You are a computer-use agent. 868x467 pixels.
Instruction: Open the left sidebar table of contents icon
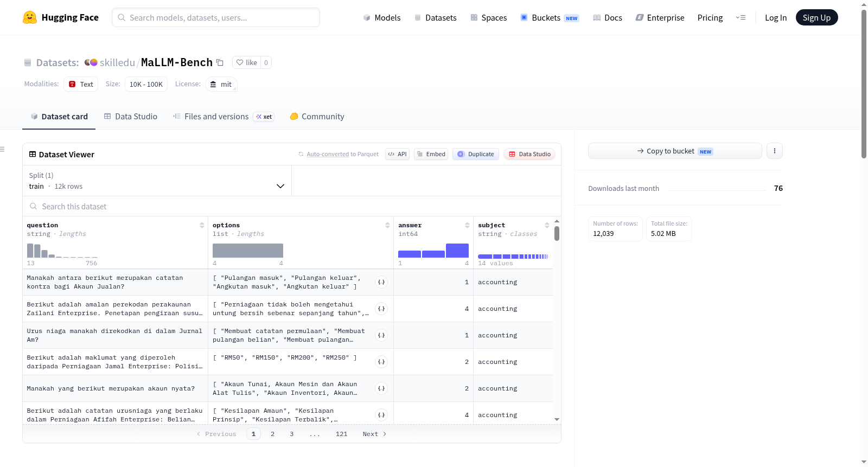pyautogui.click(x=2, y=149)
